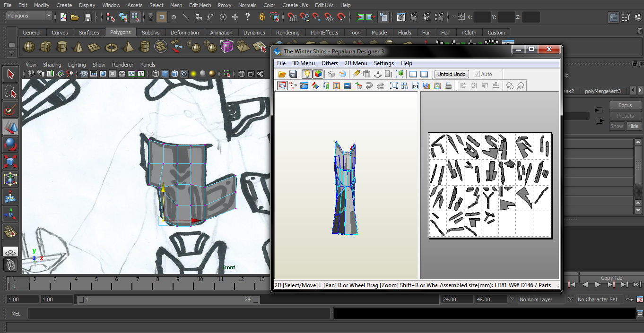Click the Copy Tab button
Viewport: 644px width, 333px height.
(x=611, y=278)
